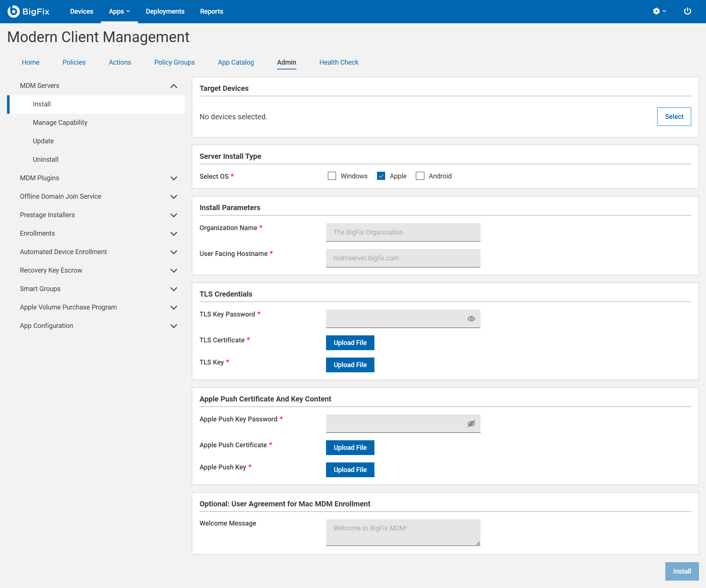Expand the MDM Plugins section
The width and height of the screenshot is (706, 588).
[174, 178]
